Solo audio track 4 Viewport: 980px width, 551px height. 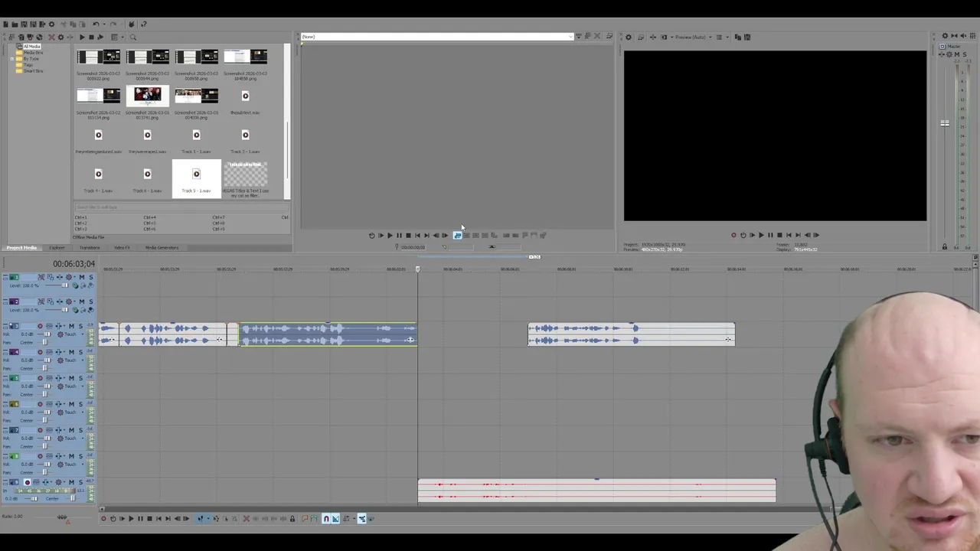click(80, 352)
